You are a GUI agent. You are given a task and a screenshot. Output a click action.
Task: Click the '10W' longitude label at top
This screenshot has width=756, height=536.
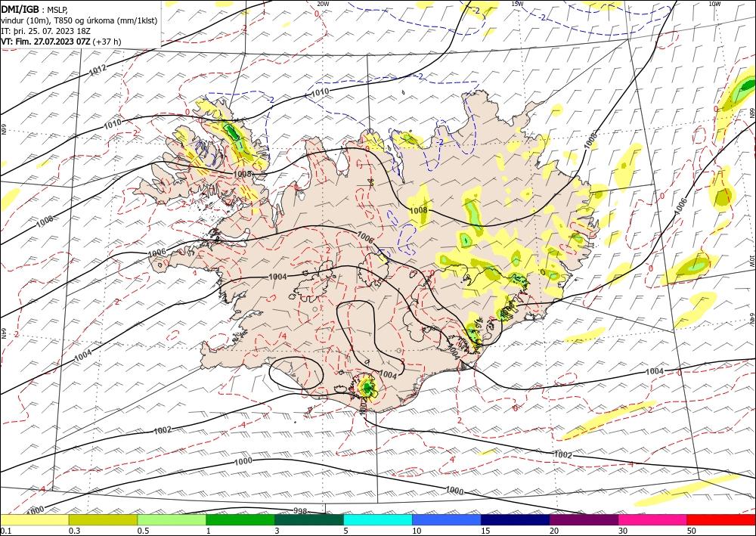[714, 4]
